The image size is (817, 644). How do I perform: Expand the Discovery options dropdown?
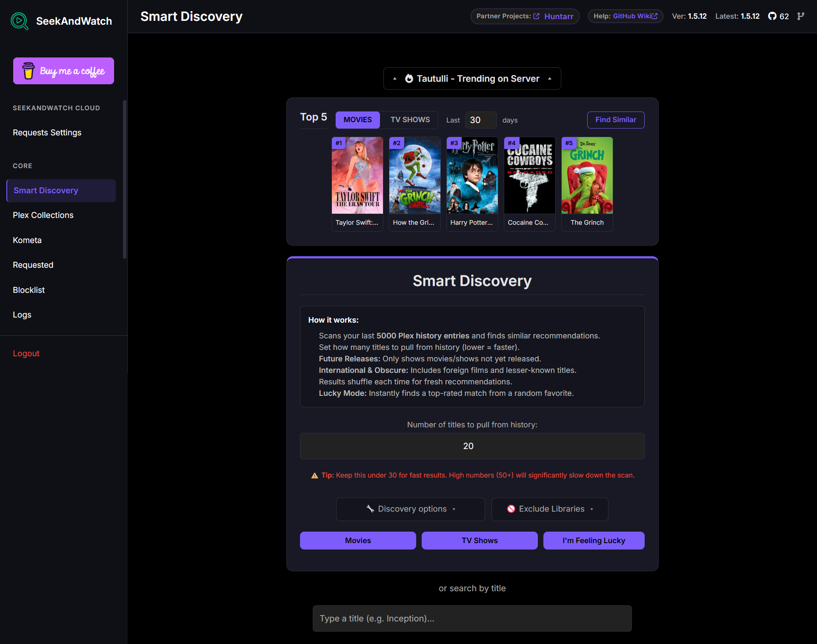411,509
